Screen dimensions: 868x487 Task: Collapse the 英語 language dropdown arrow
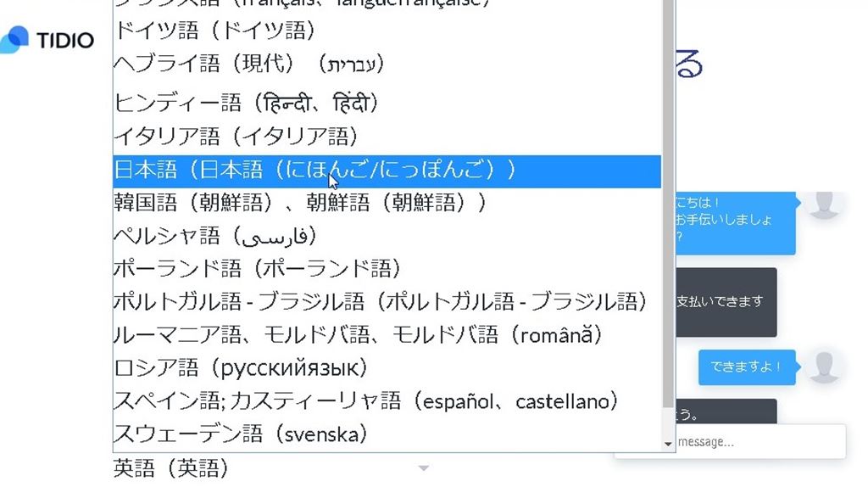(x=424, y=467)
